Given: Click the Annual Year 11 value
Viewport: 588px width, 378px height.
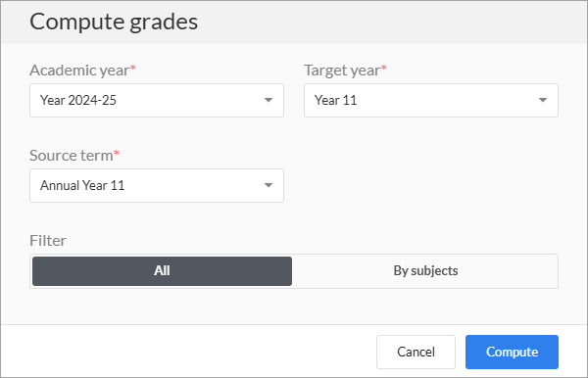Looking at the screenshot, I should [x=82, y=185].
